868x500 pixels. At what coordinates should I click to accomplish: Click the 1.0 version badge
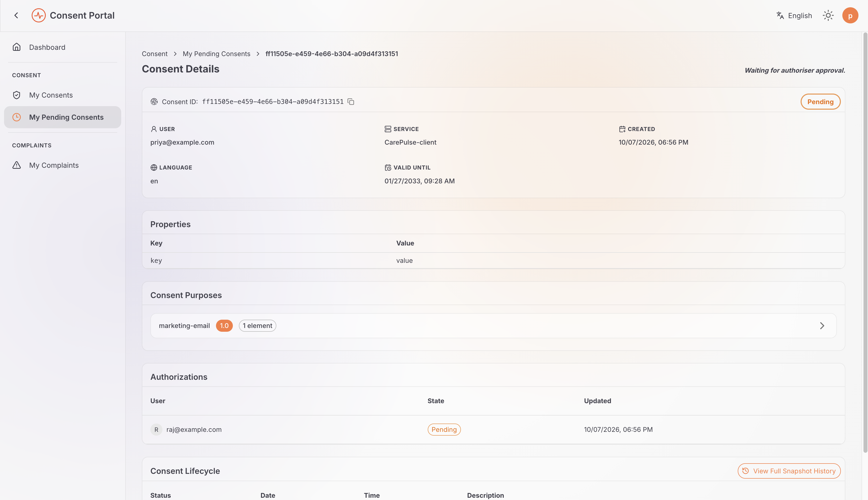(x=224, y=325)
